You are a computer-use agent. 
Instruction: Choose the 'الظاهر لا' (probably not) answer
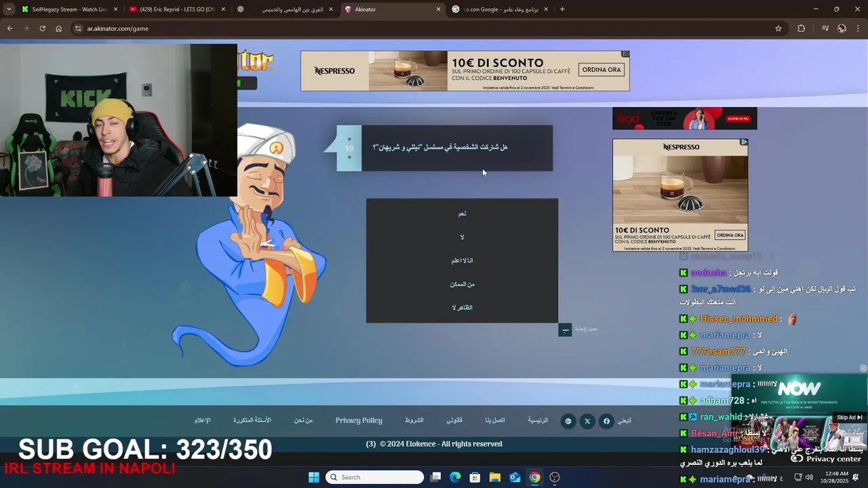tap(462, 308)
